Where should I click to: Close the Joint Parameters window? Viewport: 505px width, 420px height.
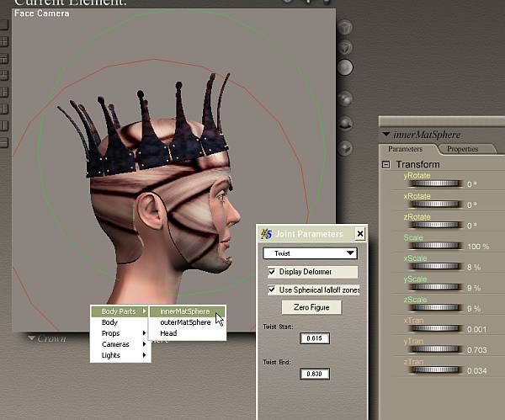click(x=360, y=234)
